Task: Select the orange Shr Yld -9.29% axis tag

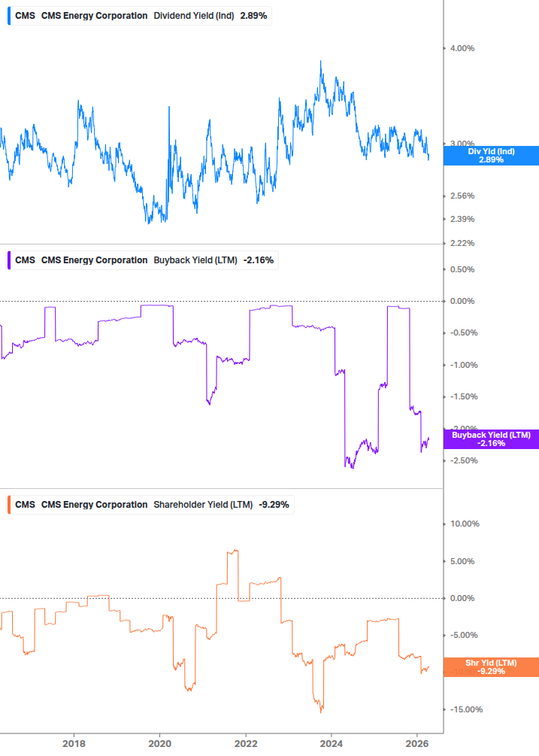Action: pos(491,667)
